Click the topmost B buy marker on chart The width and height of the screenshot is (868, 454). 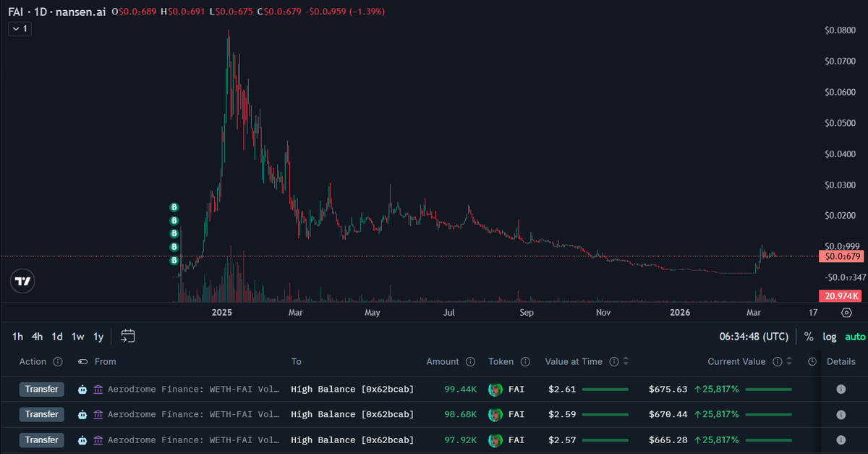(x=174, y=208)
